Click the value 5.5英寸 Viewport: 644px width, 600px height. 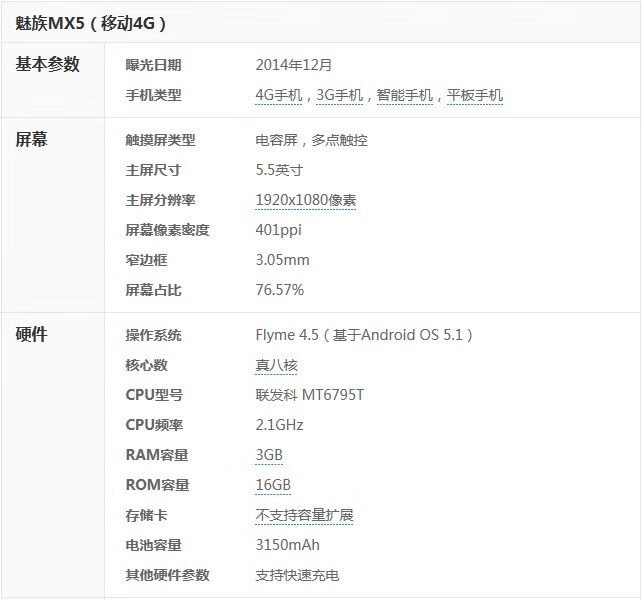(279, 170)
